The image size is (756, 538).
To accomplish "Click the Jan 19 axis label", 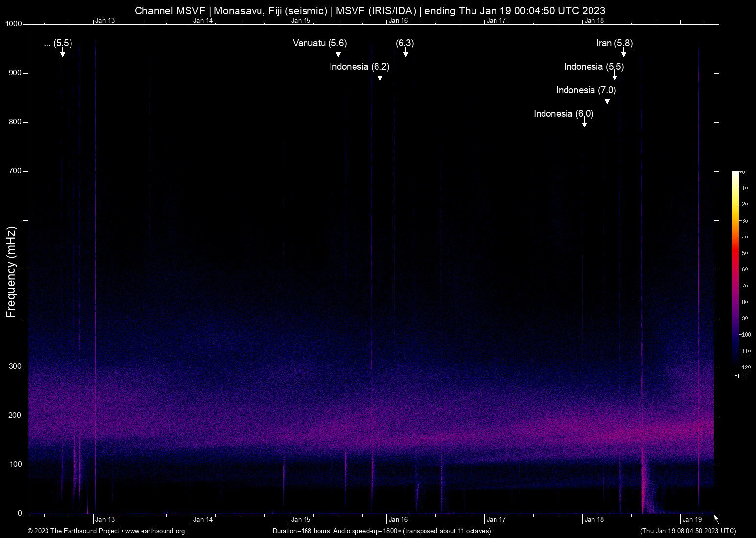I will coord(693,519).
